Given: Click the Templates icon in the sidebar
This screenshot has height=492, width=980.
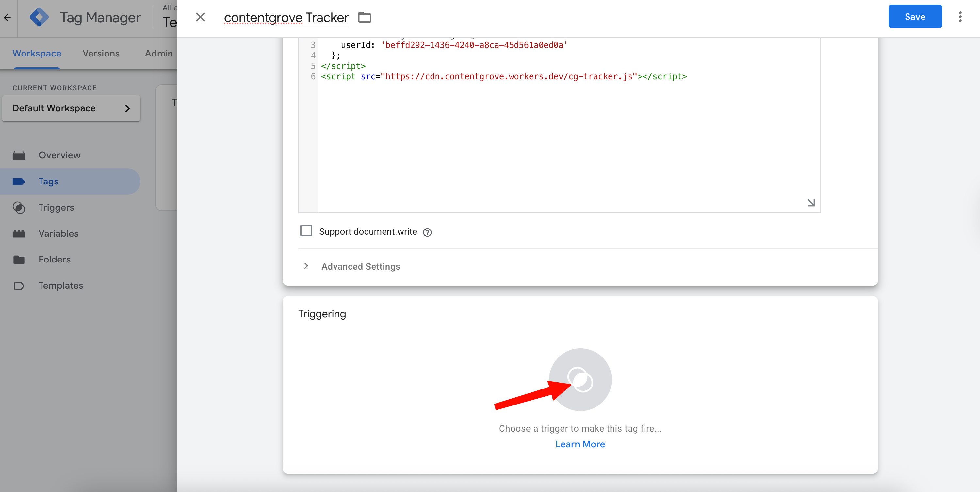Looking at the screenshot, I should pyautogui.click(x=19, y=286).
